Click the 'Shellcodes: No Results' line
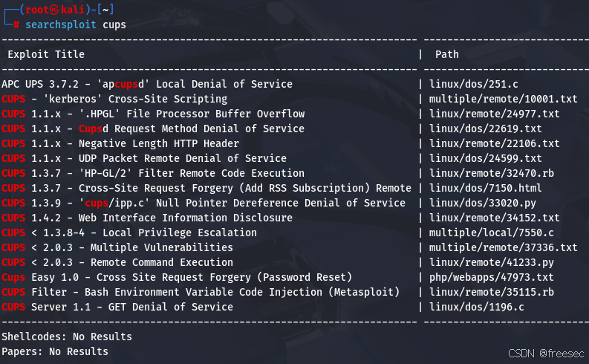The image size is (589, 364). (x=67, y=337)
